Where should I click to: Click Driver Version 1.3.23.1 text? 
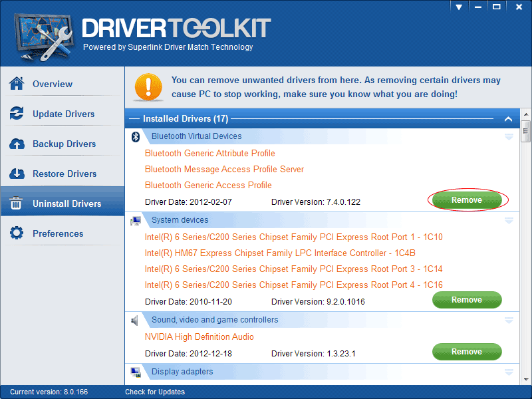click(313, 354)
